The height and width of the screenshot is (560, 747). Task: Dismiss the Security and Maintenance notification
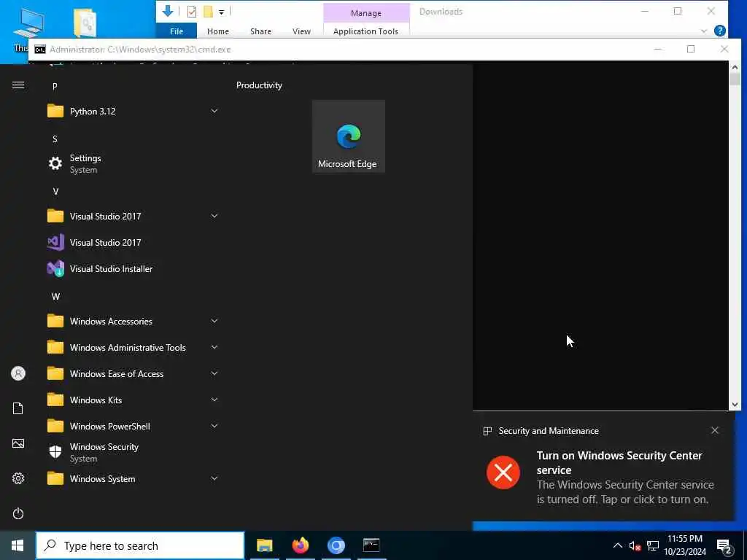715,430
